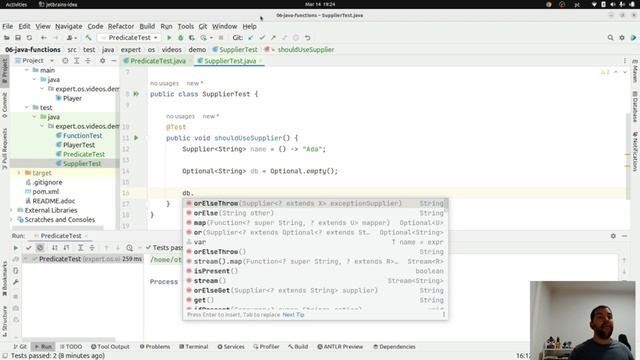Click Collapse All icon in Project panel
The height and width of the screenshot is (360, 640).
(x=88, y=60)
